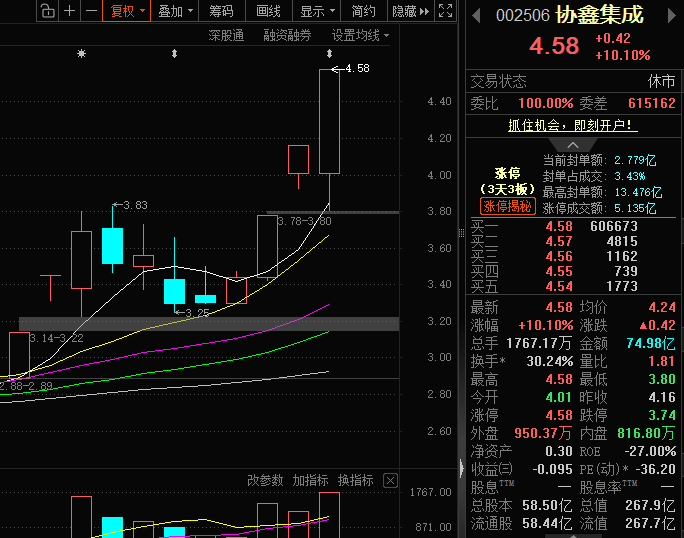Zoom in with the plus button
The image size is (684, 538).
pos(69,11)
